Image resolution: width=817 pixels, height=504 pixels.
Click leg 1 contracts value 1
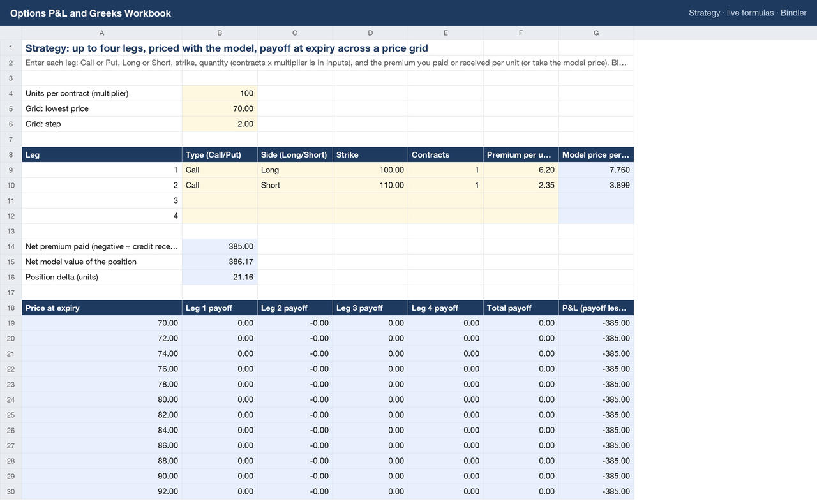[x=446, y=170]
